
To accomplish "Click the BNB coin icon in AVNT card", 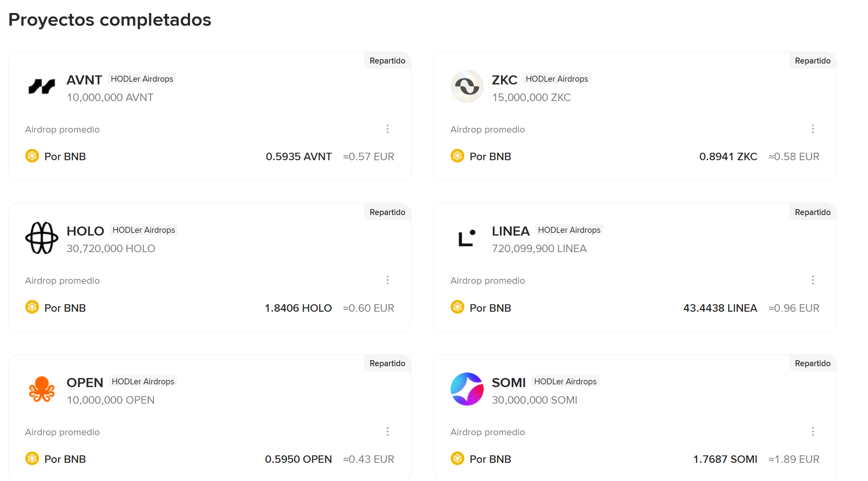I will point(32,156).
